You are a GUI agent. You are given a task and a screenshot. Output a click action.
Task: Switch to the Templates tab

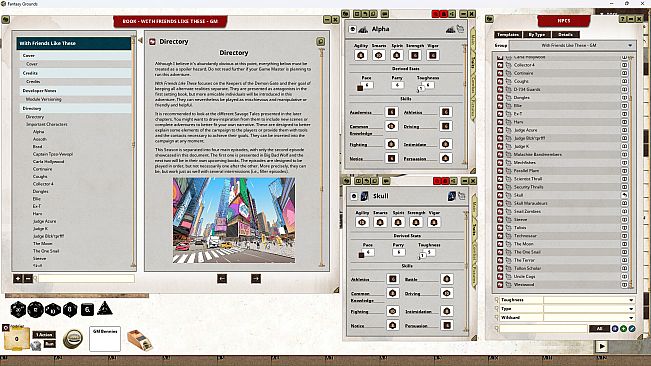tap(508, 34)
